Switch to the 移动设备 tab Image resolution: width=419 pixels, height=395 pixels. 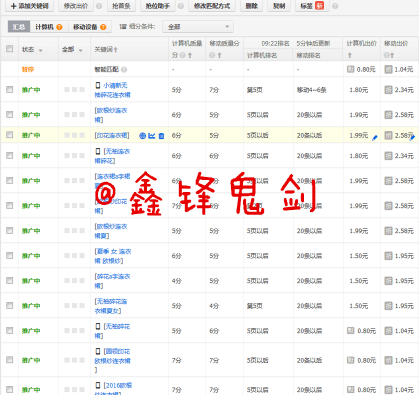tap(89, 27)
